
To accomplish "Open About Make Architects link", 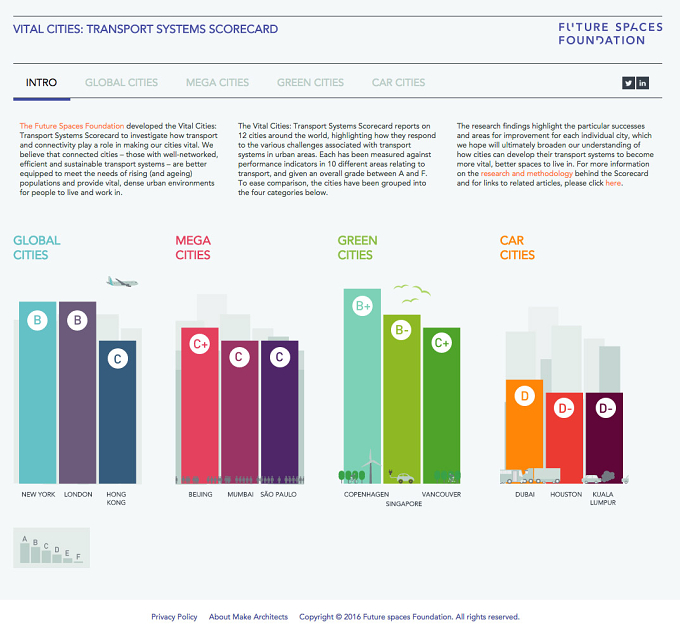I will (x=248, y=617).
